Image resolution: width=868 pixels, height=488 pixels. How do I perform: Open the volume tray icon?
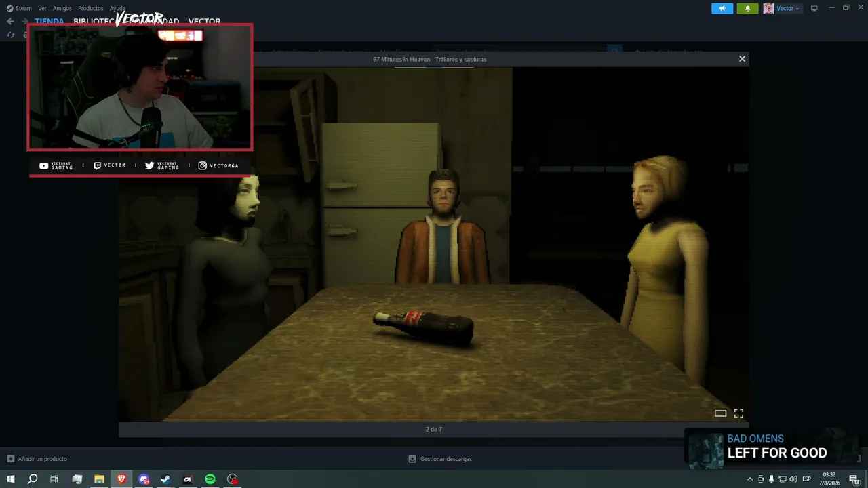point(793,479)
